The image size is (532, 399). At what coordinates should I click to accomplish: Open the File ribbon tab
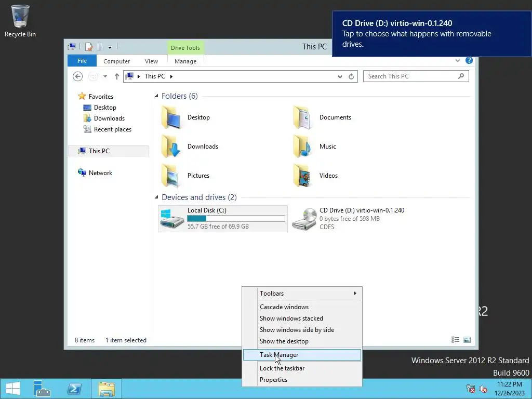[x=82, y=61]
